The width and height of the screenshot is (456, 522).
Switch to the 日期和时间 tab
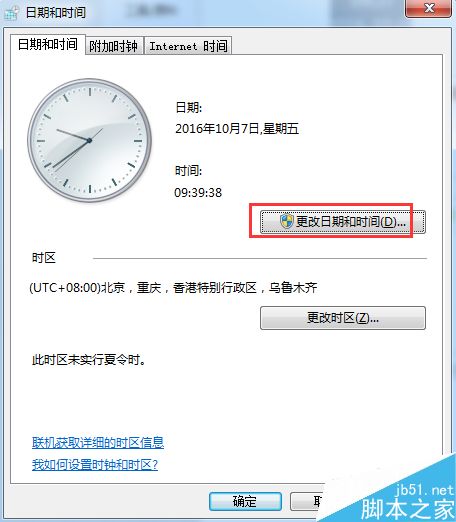pyautogui.click(x=48, y=44)
